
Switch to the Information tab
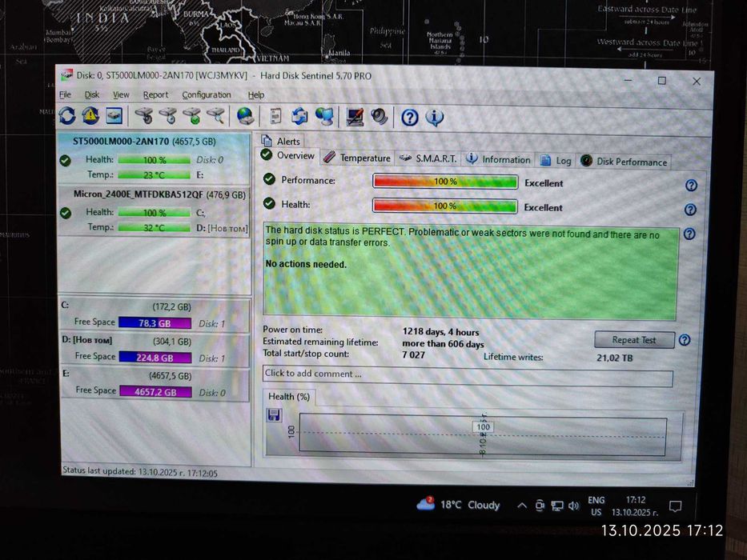coord(498,159)
